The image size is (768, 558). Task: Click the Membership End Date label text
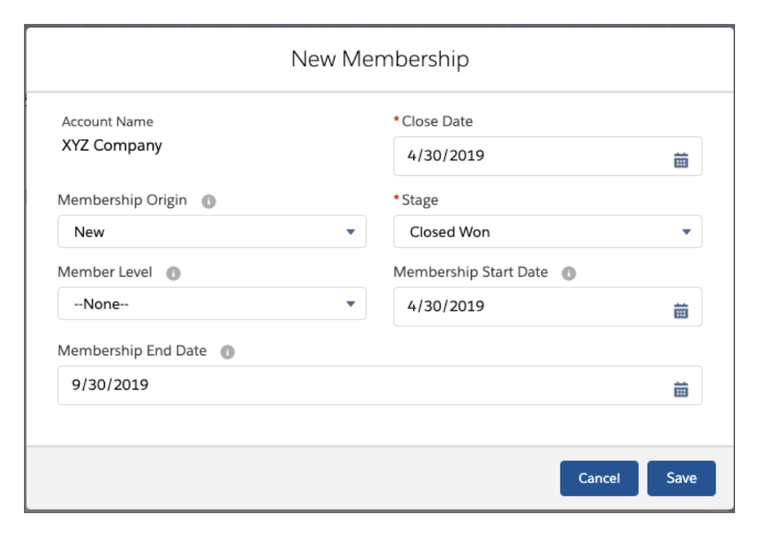tap(132, 350)
